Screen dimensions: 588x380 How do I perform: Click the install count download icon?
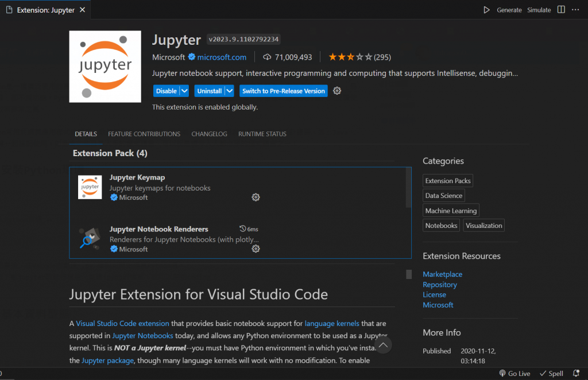pyautogui.click(x=267, y=57)
